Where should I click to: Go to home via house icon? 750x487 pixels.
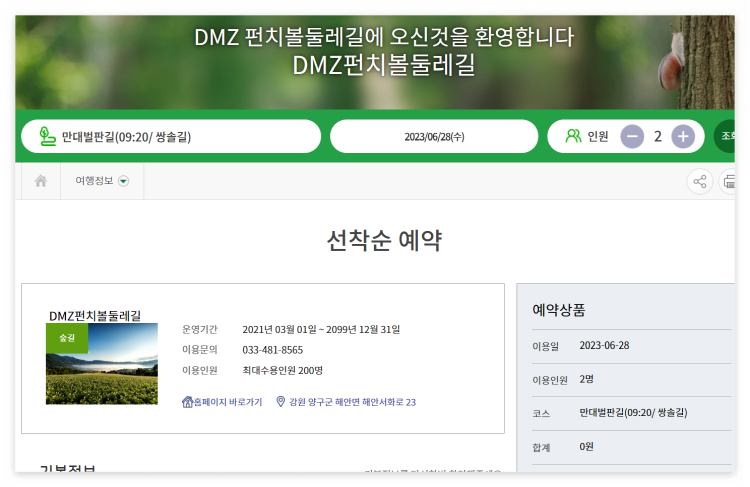41,181
